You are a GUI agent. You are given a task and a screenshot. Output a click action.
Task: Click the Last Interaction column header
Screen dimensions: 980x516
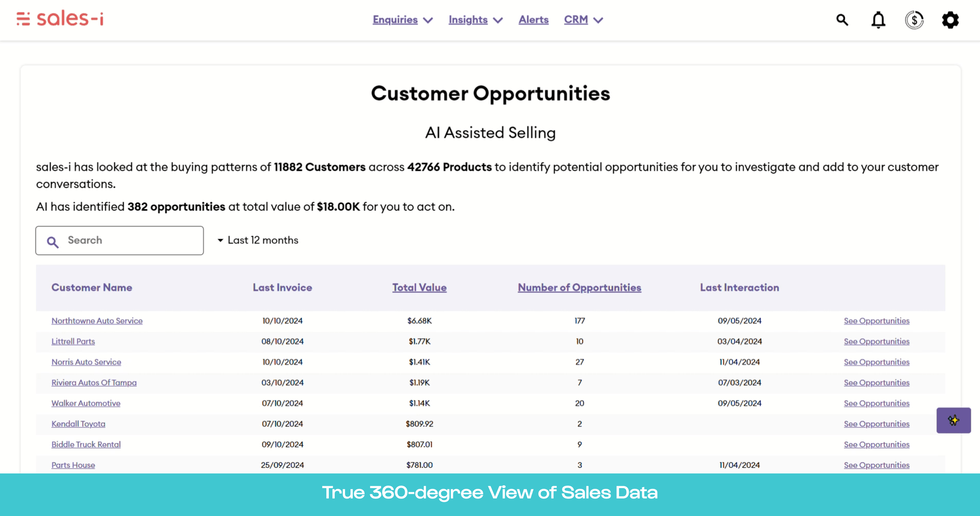(x=739, y=288)
